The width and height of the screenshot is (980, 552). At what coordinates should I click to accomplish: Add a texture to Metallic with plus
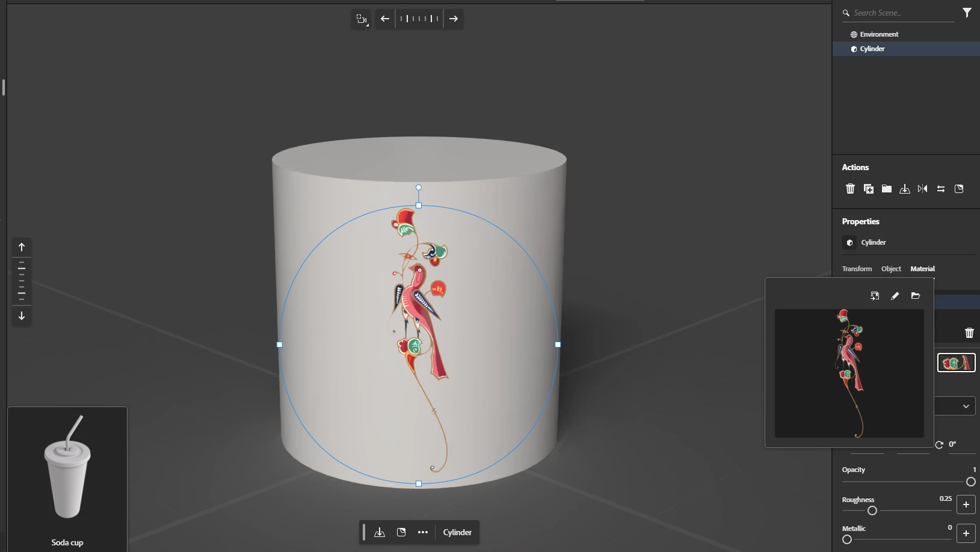click(x=966, y=533)
